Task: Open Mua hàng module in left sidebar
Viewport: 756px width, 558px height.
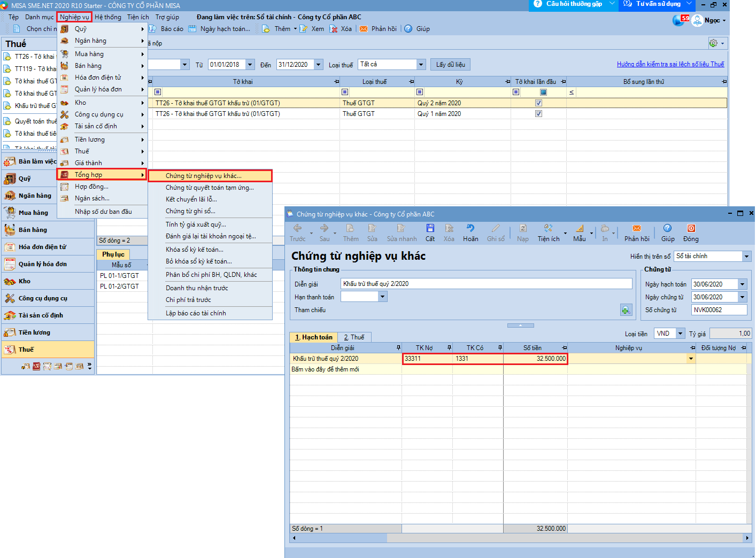Action: click(48, 213)
